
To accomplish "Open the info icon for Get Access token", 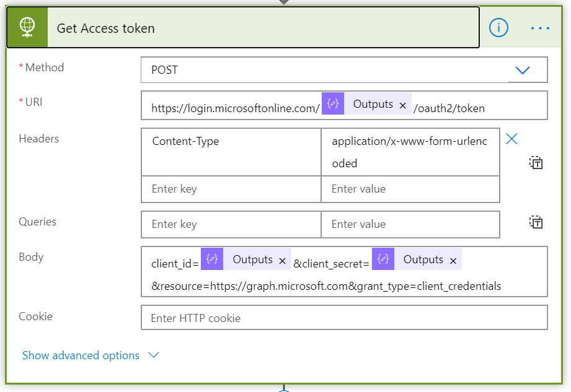I will pyautogui.click(x=498, y=28).
